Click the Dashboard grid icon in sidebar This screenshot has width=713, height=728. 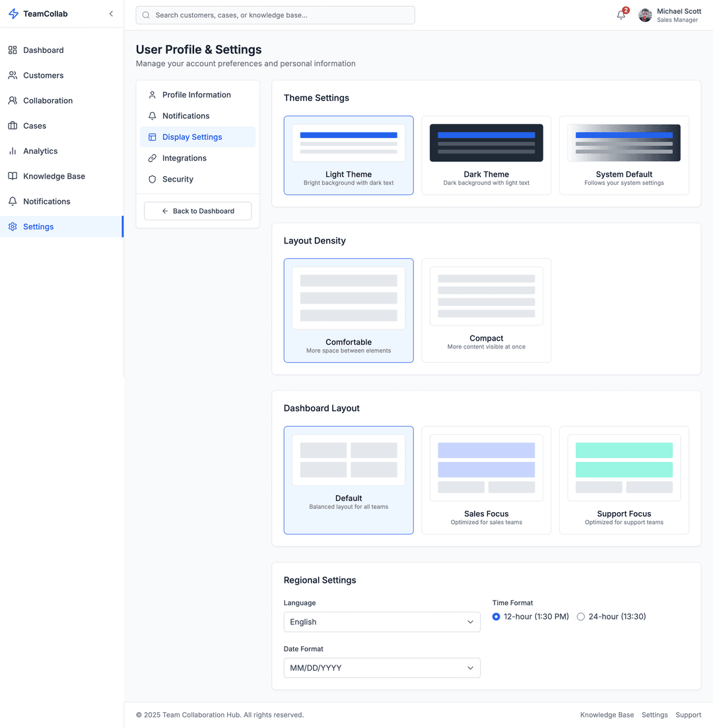coord(13,50)
